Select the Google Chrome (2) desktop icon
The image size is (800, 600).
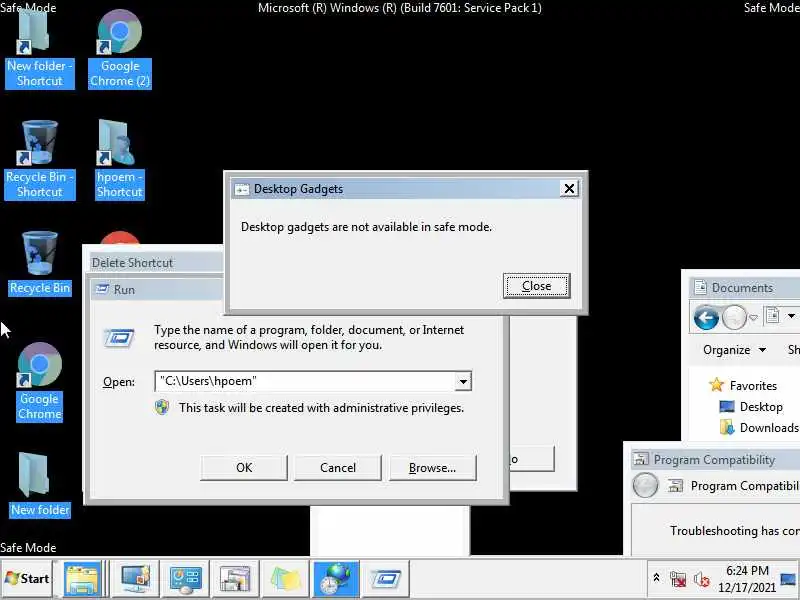119,48
